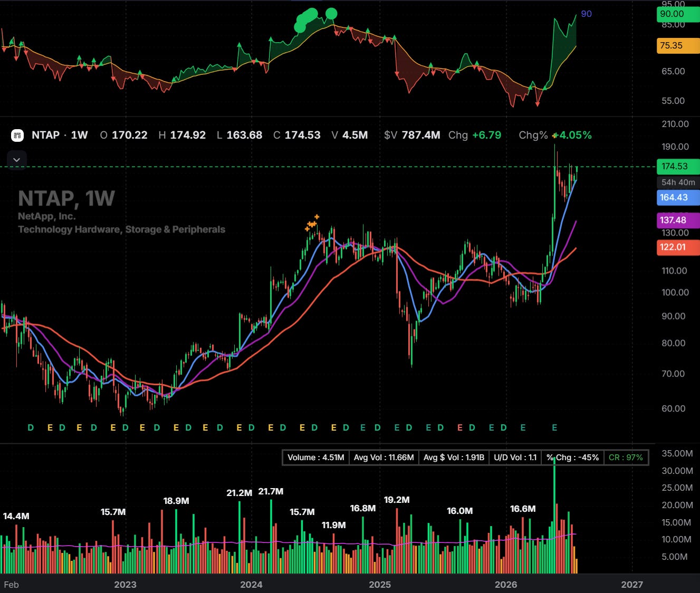Click the green 174.53 current price axis label
Image resolution: width=700 pixels, height=593 pixels.
[678, 166]
